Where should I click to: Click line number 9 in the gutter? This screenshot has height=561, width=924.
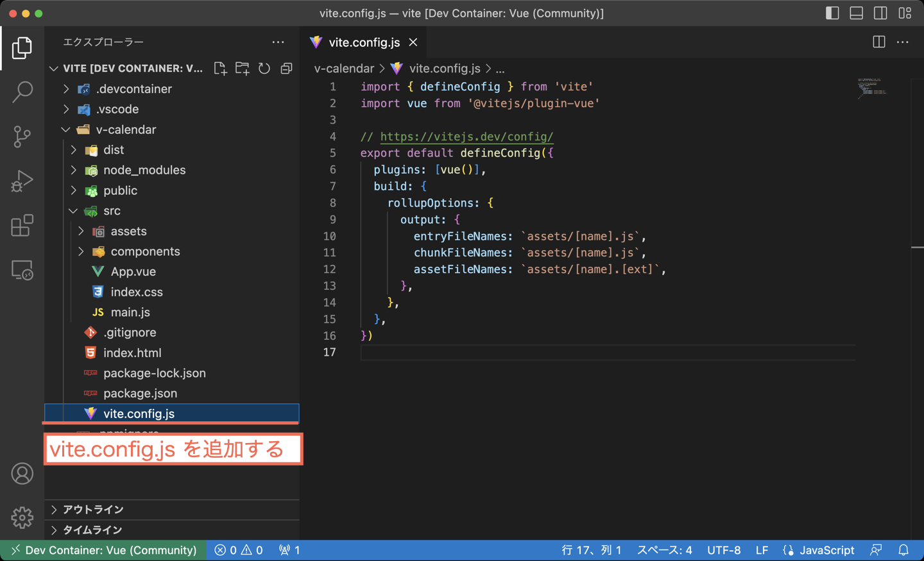pyautogui.click(x=332, y=219)
